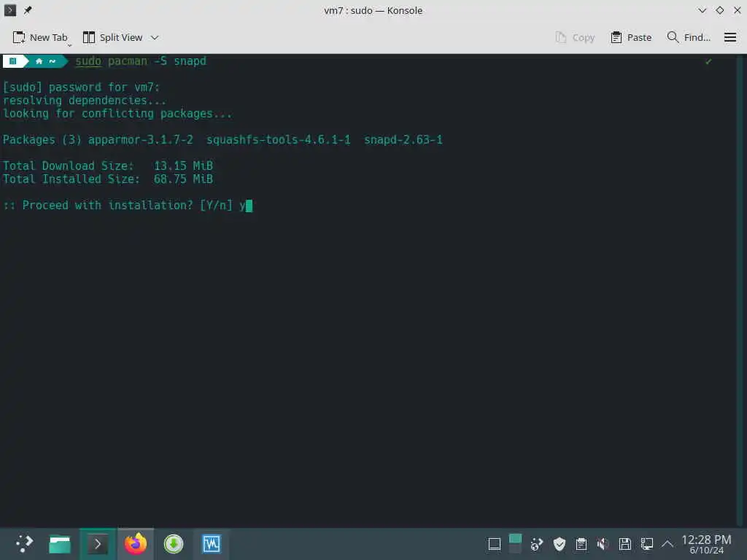Open the network connections tray icon
Screen dimensions: 747x560
click(x=647, y=544)
